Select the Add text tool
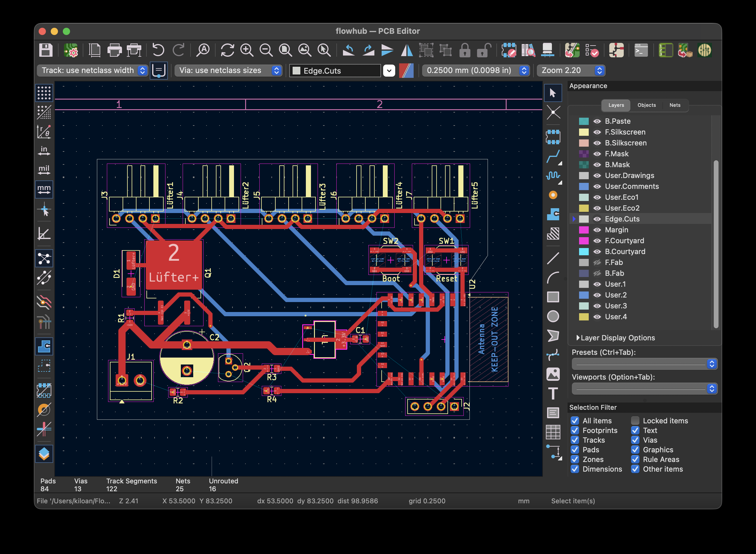The width and height of the screenshot is (756, 554). pos(553,393)
